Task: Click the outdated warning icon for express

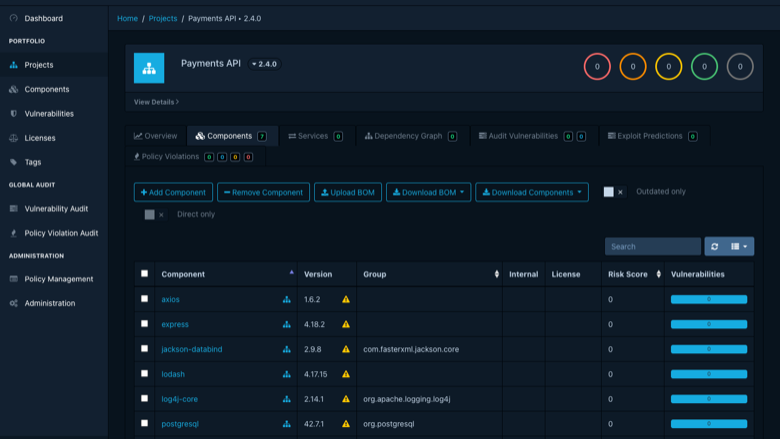Action: click(x=346, y=324)
